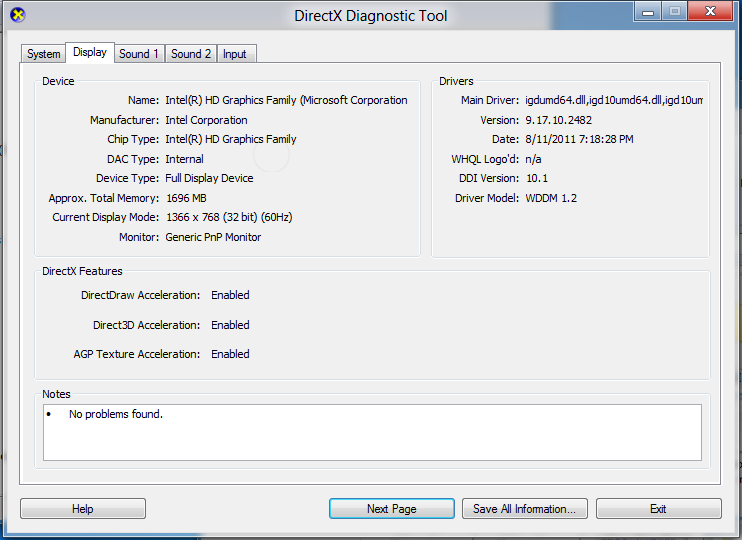Image resolution: width=742 pixels, height=540 pixels.
Task: Click the value Full Display Device
Action: pyautogui.click(x=209, y=178)
